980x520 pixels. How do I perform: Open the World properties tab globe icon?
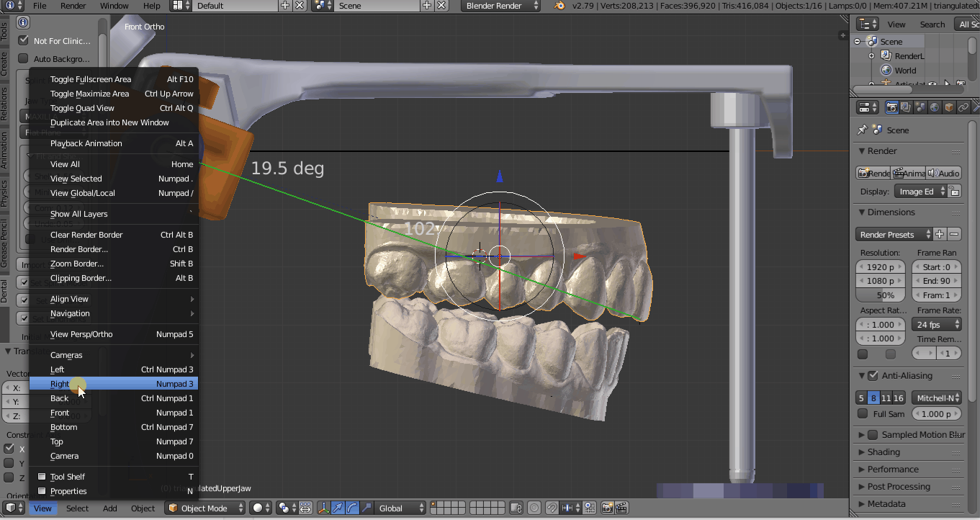point(935,107)
